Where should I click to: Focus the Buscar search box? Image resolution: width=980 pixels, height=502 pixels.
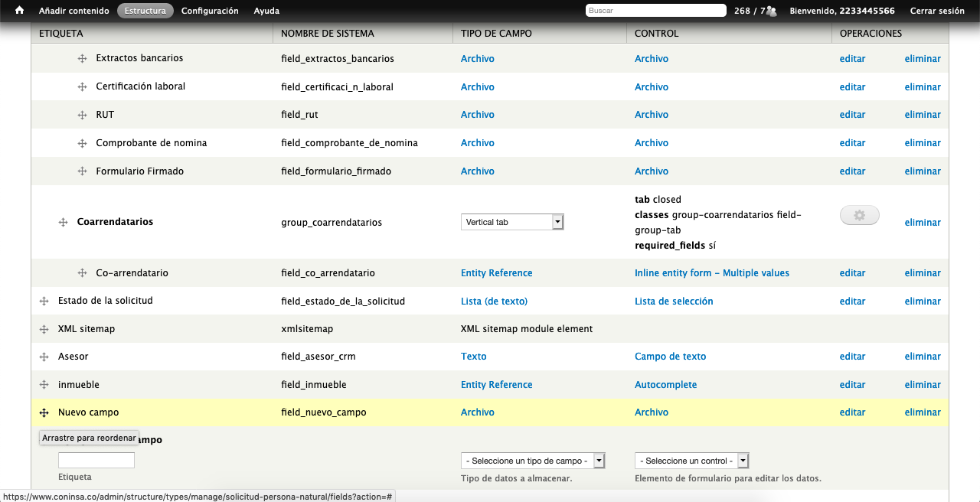point(655,11)
